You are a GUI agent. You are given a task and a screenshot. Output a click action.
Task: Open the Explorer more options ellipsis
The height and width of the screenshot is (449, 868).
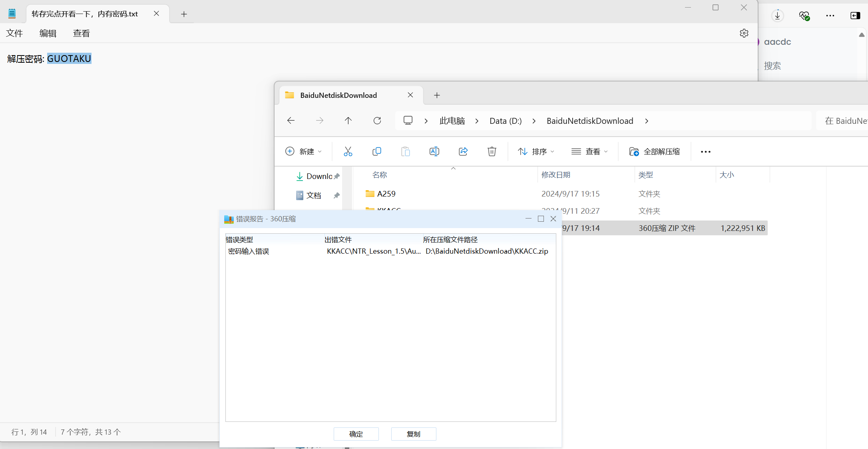coord(706,151)
